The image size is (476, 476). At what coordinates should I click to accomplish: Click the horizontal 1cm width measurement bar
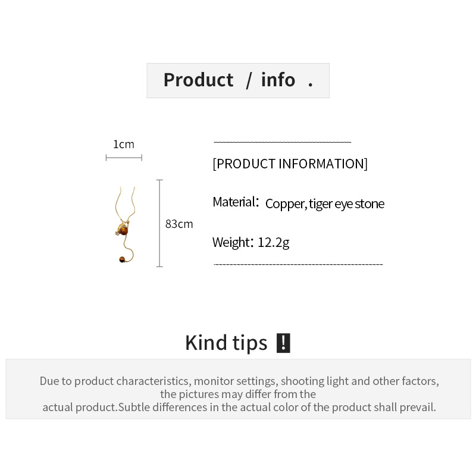[x=124, y=158]
